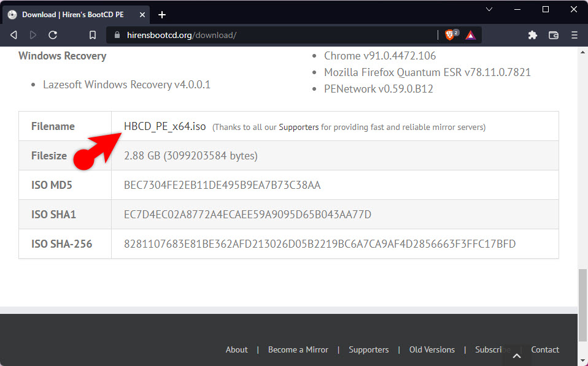Select the Download | Hiren's BootCD PE tab

tap(76, 15)
